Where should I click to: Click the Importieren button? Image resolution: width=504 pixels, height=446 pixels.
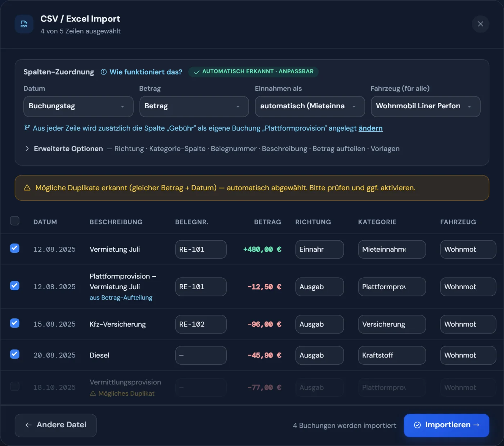[x=446, y=425]
